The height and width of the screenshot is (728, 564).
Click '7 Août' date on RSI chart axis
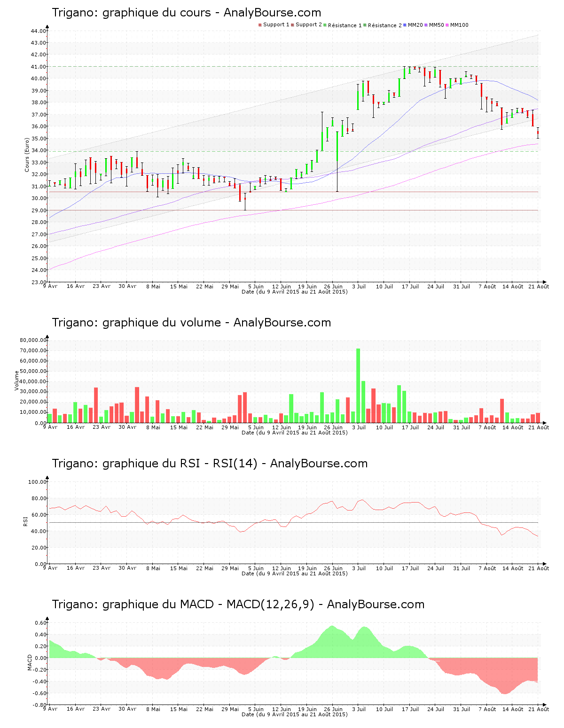tap(487, 568)
